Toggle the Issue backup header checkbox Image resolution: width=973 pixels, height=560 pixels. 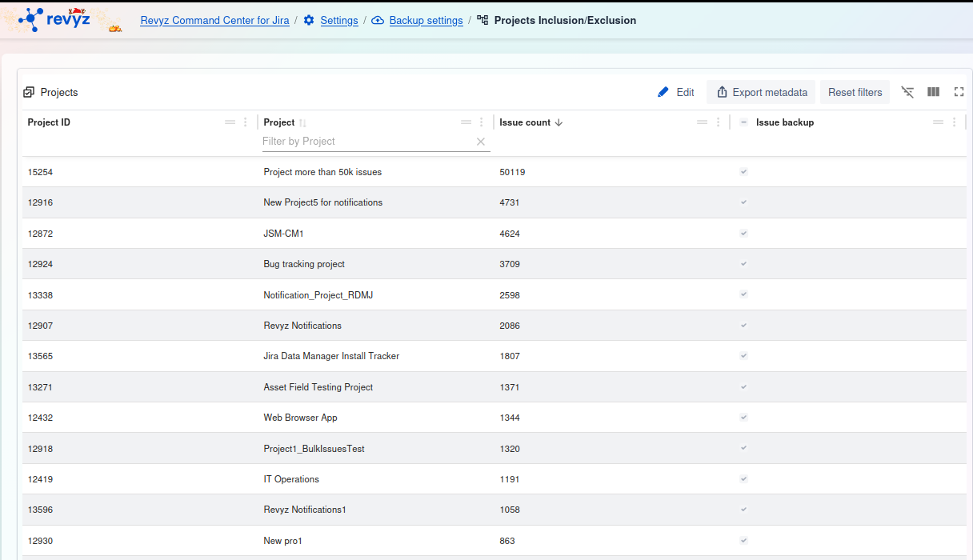[743, 122]
